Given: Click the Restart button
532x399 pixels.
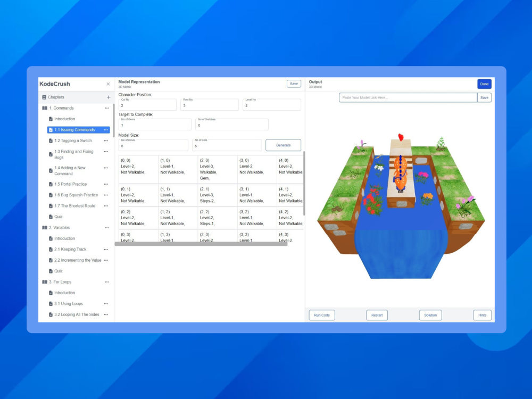Looking at the screenshot, I should point(377,315).
